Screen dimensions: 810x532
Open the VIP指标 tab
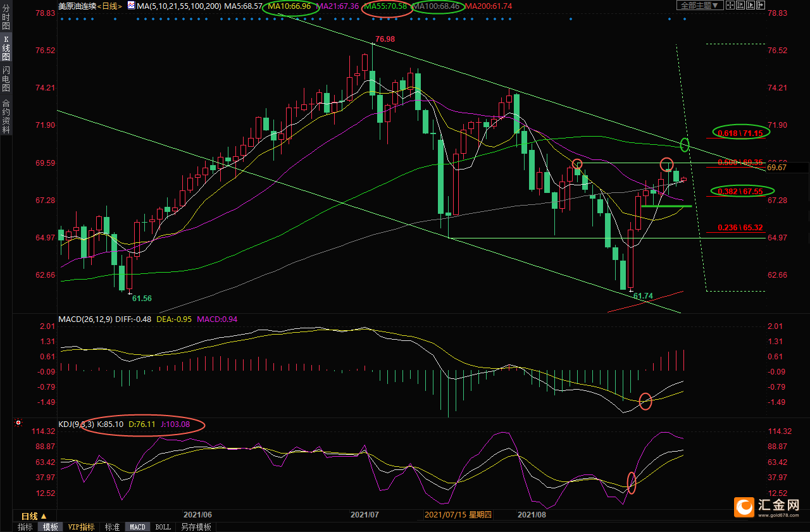click(x=81, y=527)
